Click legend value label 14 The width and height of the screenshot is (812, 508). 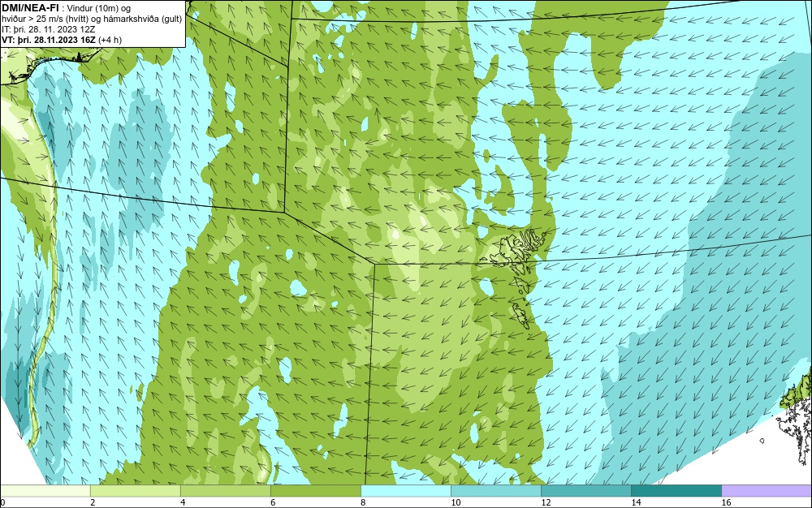(x=636, y=502)
